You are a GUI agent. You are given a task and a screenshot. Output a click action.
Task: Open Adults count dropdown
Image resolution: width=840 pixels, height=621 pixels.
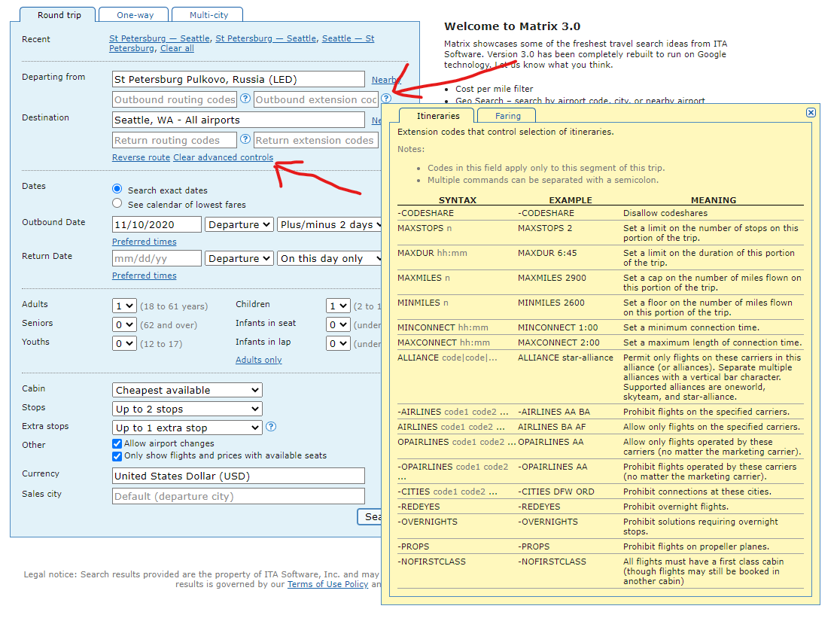click(124, 306)
